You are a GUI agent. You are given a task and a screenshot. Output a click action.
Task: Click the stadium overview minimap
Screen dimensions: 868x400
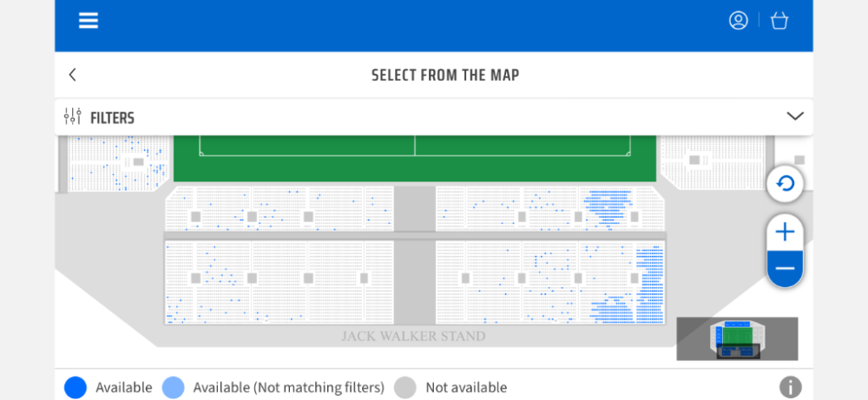tap(737, 338)
